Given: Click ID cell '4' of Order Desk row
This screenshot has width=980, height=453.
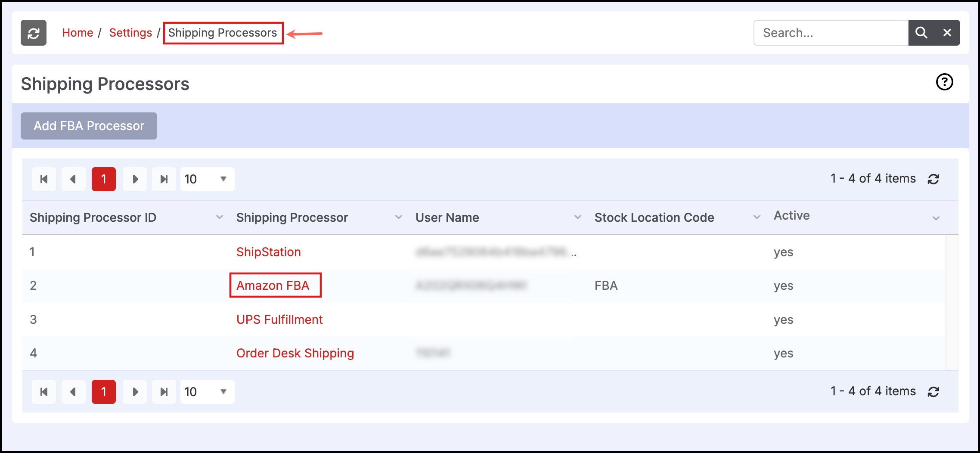Looking at the screenshot, I should (x=34, y=353).
